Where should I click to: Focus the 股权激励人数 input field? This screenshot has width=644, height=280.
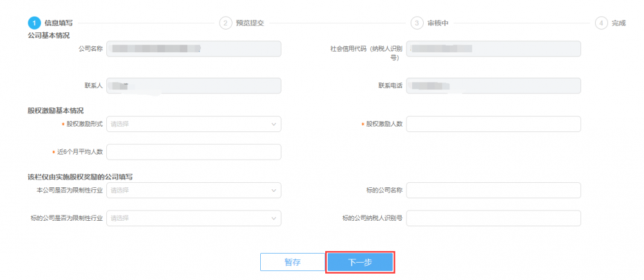click(493, 124)
